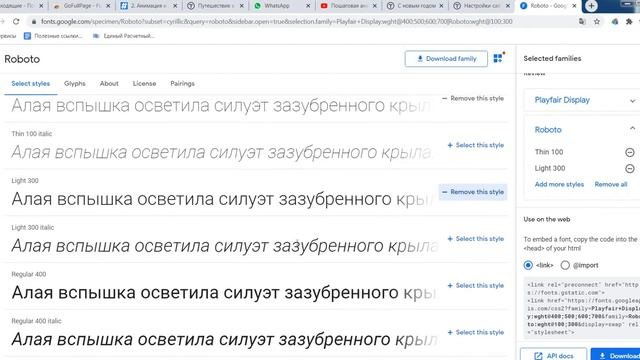Switch to the 'Путешествие' tab
The image size is (640, 360).
(215, 6)
